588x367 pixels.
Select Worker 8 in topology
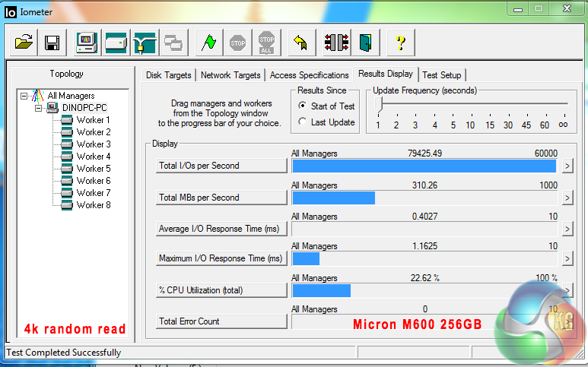tap(94, 205)
